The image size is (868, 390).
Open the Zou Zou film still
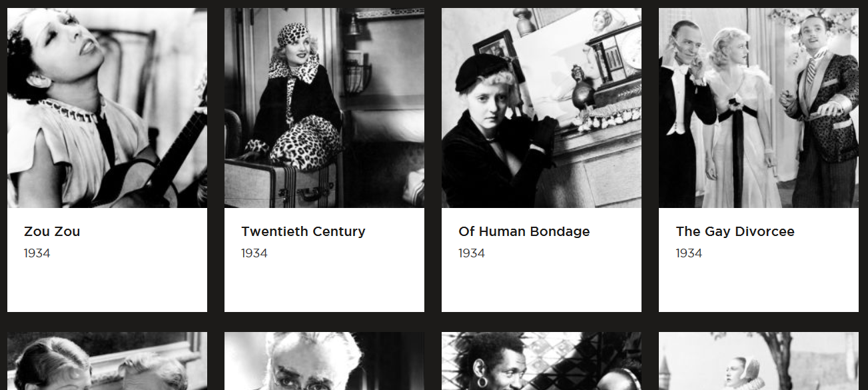(x=107, y=108)
